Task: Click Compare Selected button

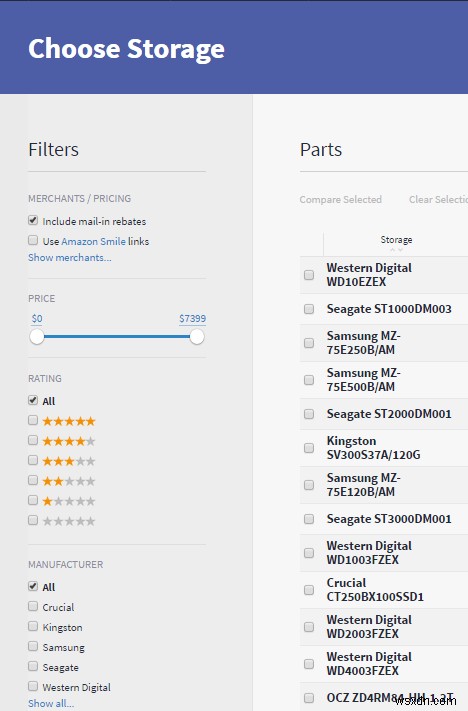Action: (x=341, y=200)
